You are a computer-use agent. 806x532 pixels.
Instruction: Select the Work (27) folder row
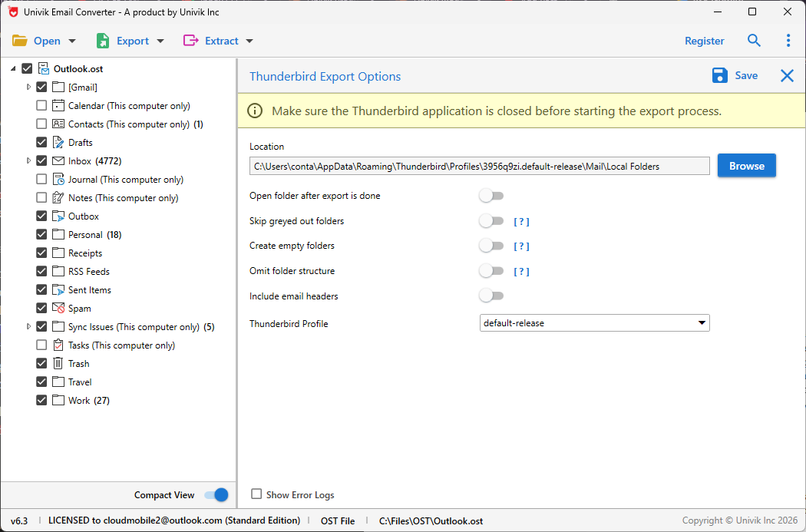pyautogui.click(x=88, y=401)
